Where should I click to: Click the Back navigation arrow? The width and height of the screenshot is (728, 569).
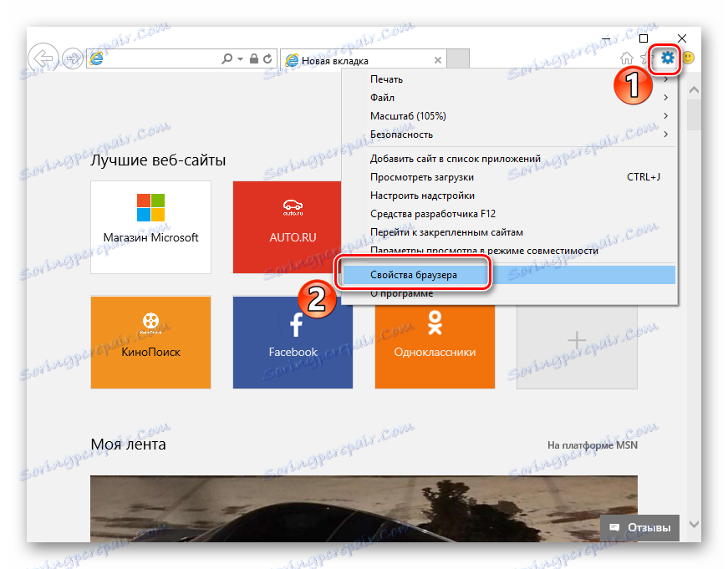[43, 58]
